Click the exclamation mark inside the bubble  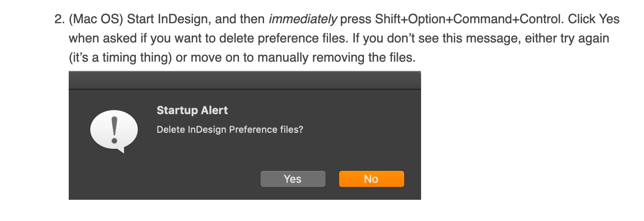(x=115, y=130)
